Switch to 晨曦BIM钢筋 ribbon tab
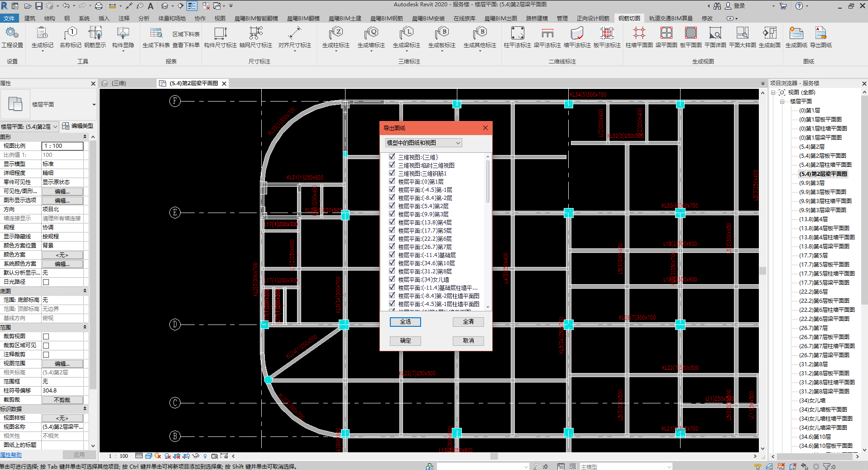This screenshot has width=868, height=470. pyautogui.click(x=387, y=18)
